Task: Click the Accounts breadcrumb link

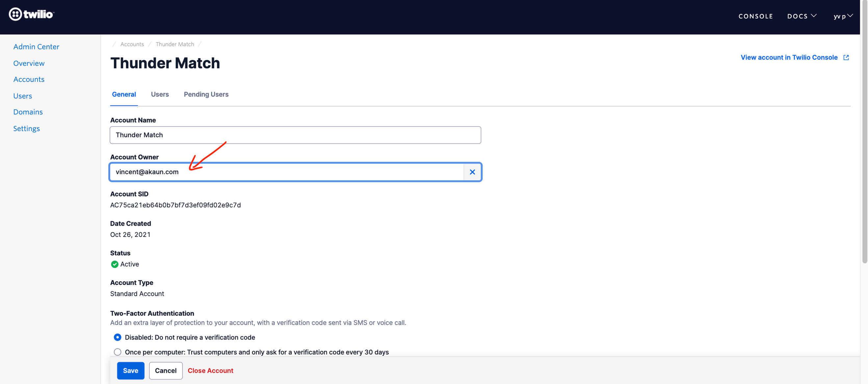Action: click(x=132, y=44)
